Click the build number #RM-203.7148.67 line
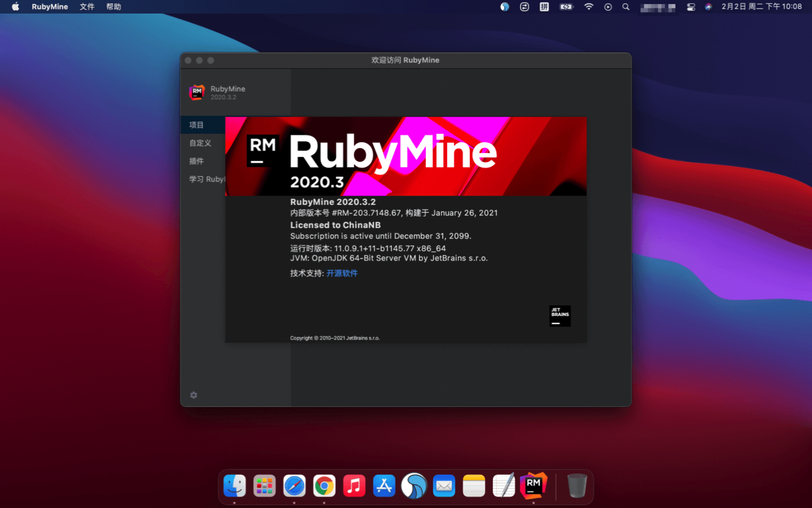 click(x=394, y=213)
